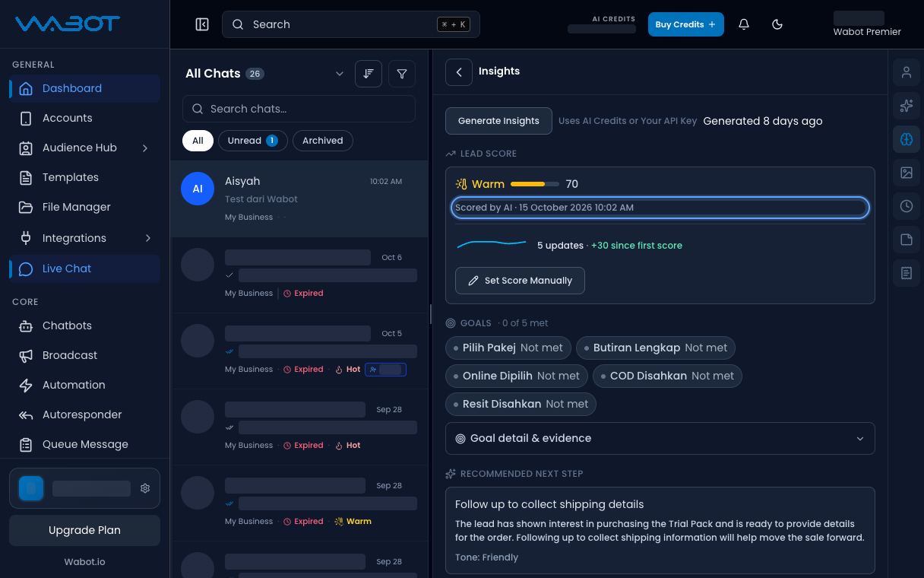Image resolution: width=924 pixels, height=578 pixels.
Task: Open File Manager in the sidebar
Action: pos(85,207)
